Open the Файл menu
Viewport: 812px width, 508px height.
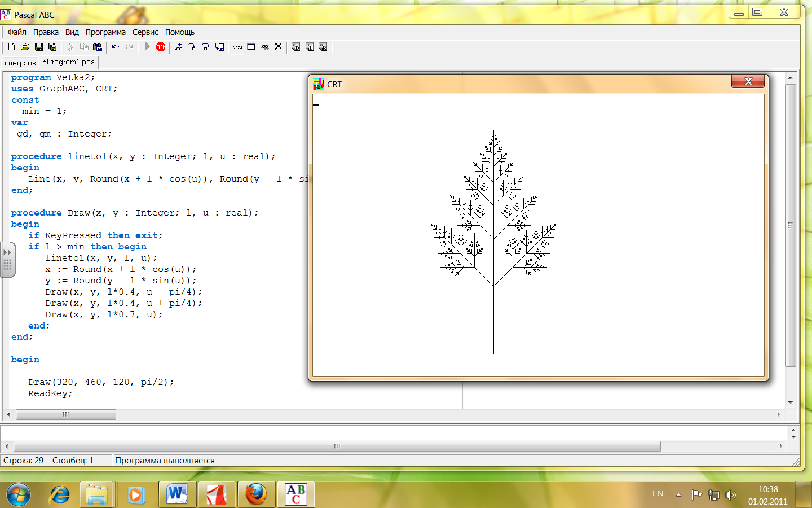(17, 32)
